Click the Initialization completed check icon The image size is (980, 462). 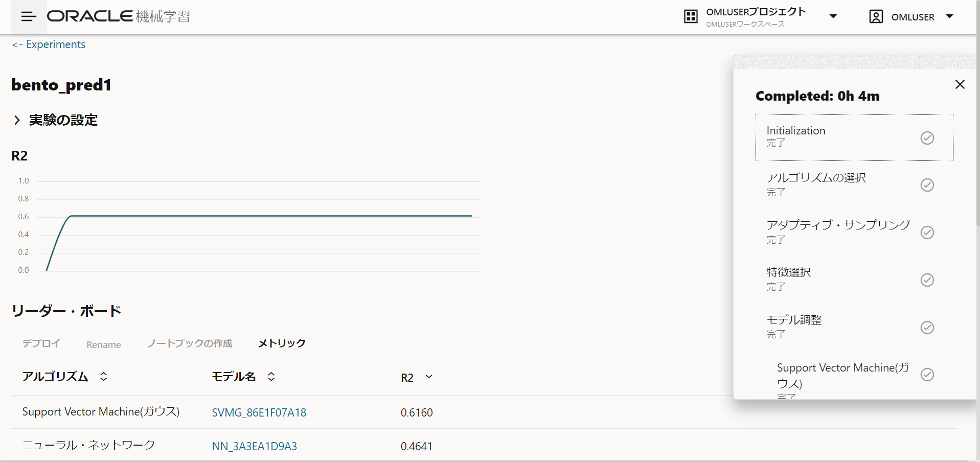coord(927,138)
